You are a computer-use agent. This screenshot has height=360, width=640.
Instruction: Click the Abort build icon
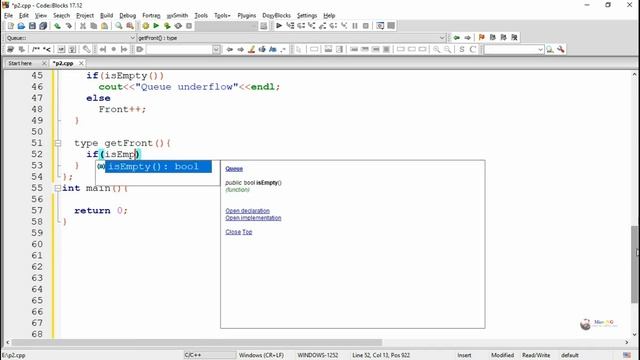189,26
